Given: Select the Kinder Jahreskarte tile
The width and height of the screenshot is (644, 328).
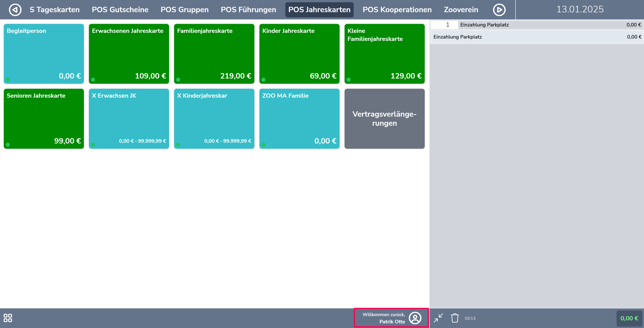Looking at the screenshot, I should (x=299, y=54).
